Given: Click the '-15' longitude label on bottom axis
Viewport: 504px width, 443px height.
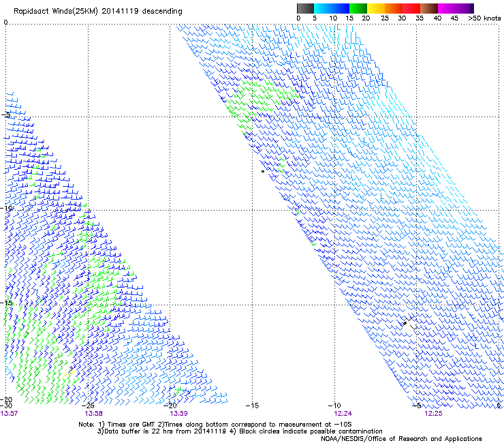Looking at the screenshot, I should 252,406.
